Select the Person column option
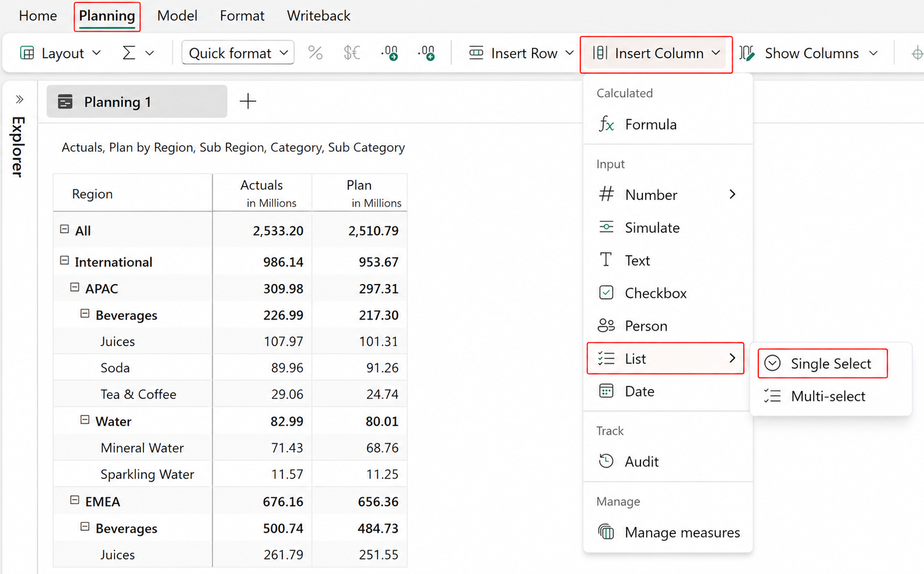 [668, 326]
